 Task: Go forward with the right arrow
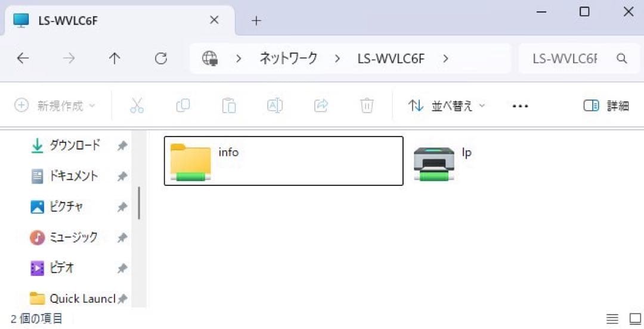point(69,59)
